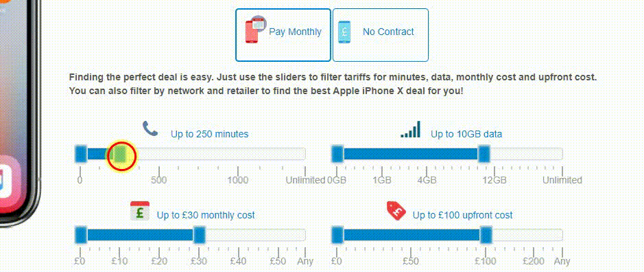Click the signal bars data icon
This screenshot has width=644, height=272.
pos(411,129)
